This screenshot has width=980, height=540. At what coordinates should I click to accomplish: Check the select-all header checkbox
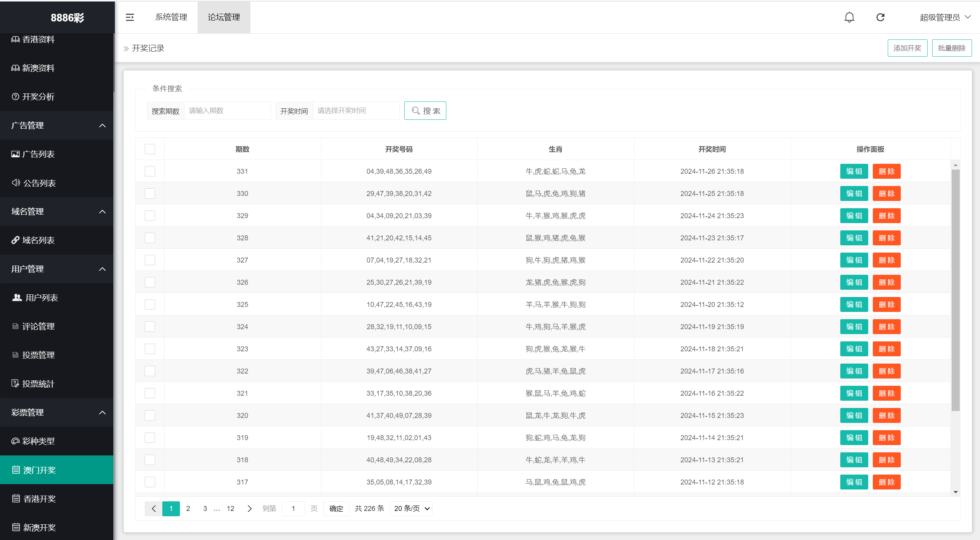(x=150, y=149)
